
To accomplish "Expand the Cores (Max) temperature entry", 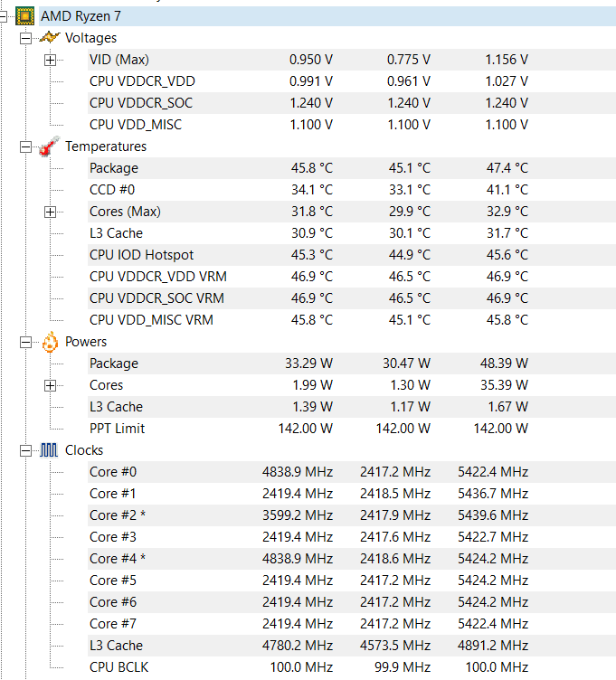I will (51, 212).
